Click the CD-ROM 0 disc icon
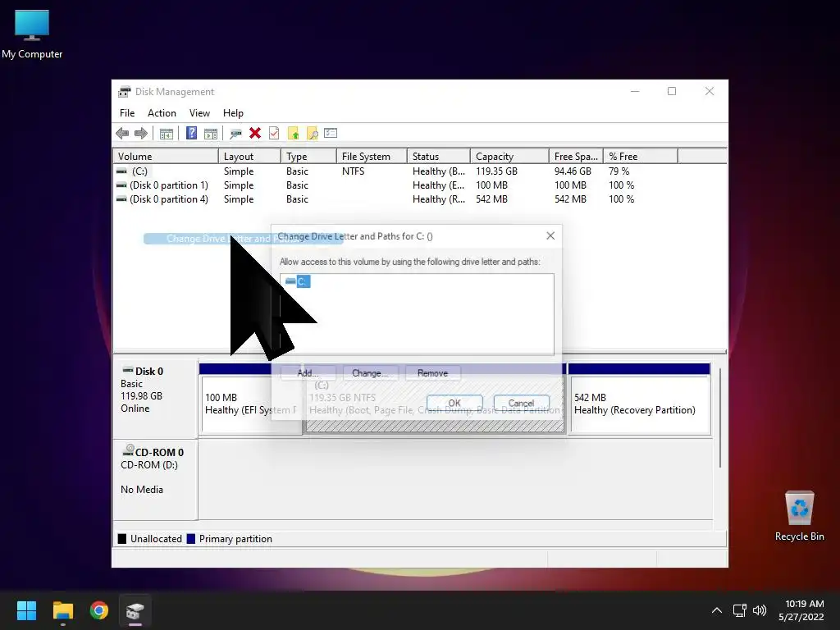 click(128, 450)
